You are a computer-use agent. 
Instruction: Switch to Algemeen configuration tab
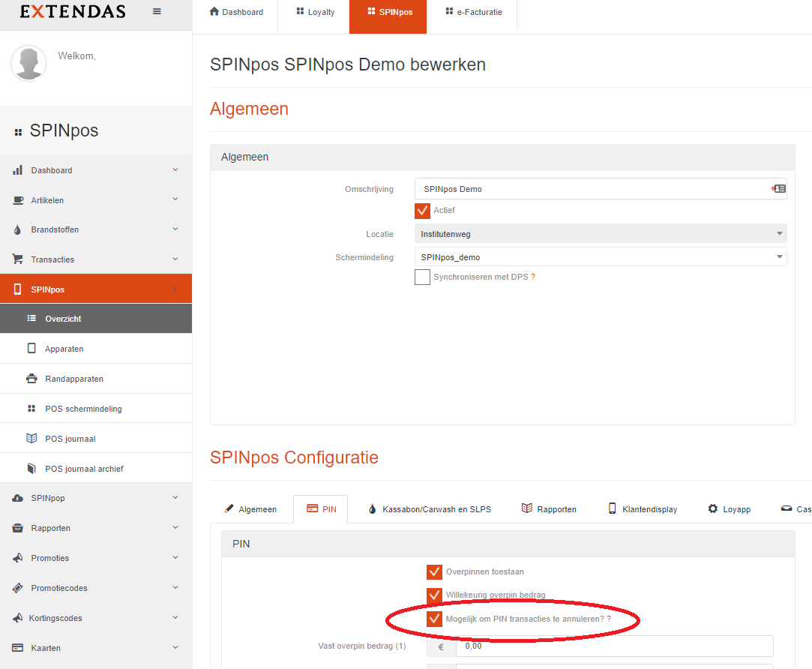250,509
